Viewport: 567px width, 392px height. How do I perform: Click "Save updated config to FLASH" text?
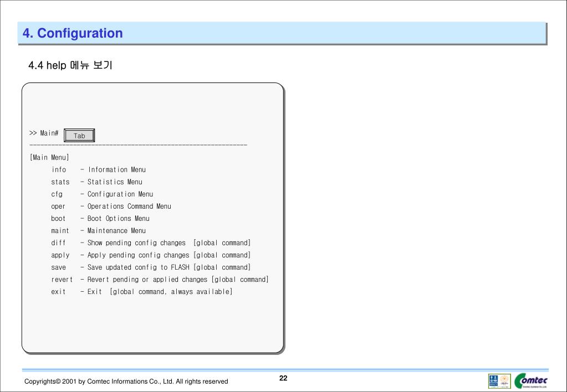[138, 267]
